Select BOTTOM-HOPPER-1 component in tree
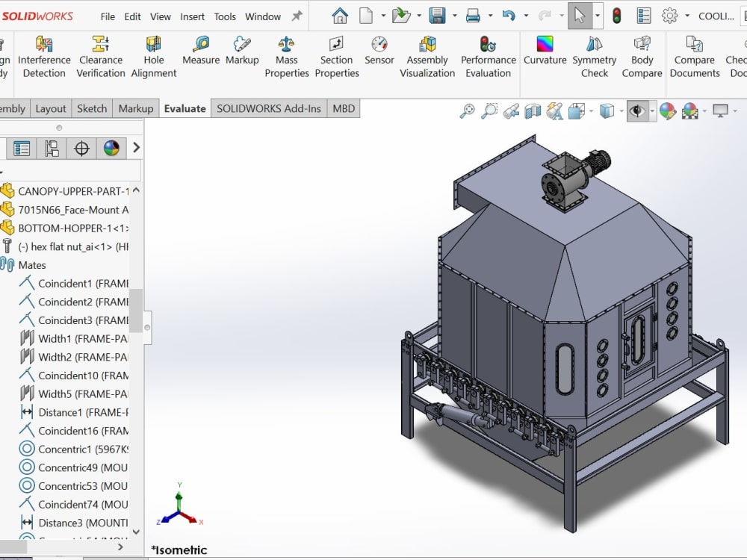The height and width of the screenshot is (560, 747). pos(65,228)
